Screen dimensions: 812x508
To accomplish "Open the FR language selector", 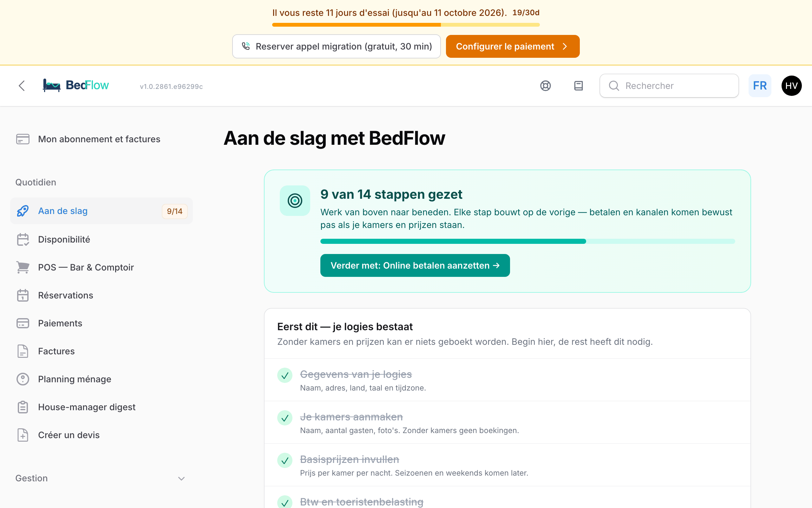I will point(760,86).
